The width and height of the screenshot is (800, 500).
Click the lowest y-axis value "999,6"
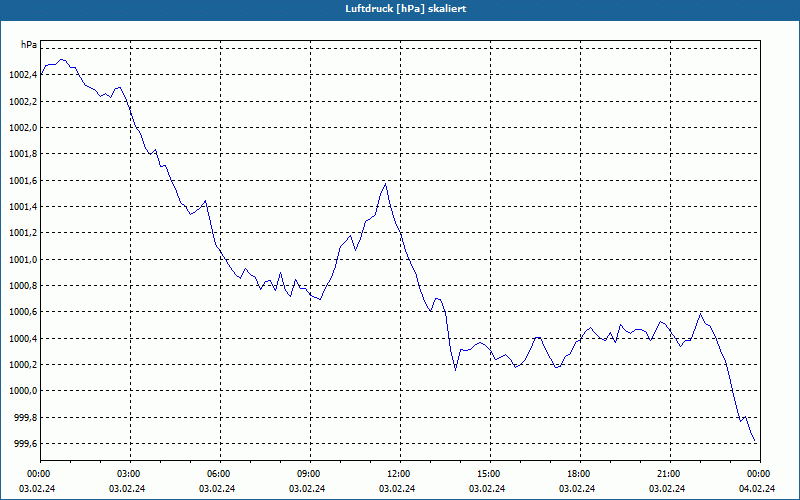[x=26, y=443]
